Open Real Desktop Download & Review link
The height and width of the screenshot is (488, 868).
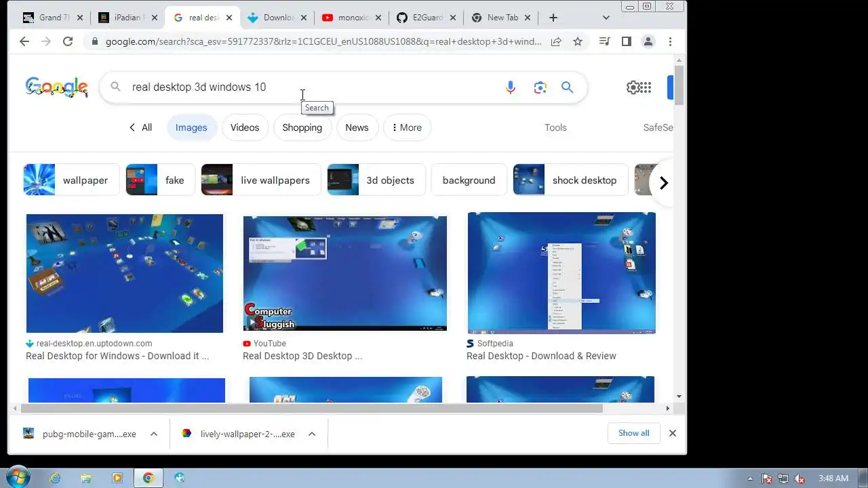pos(541,356)
